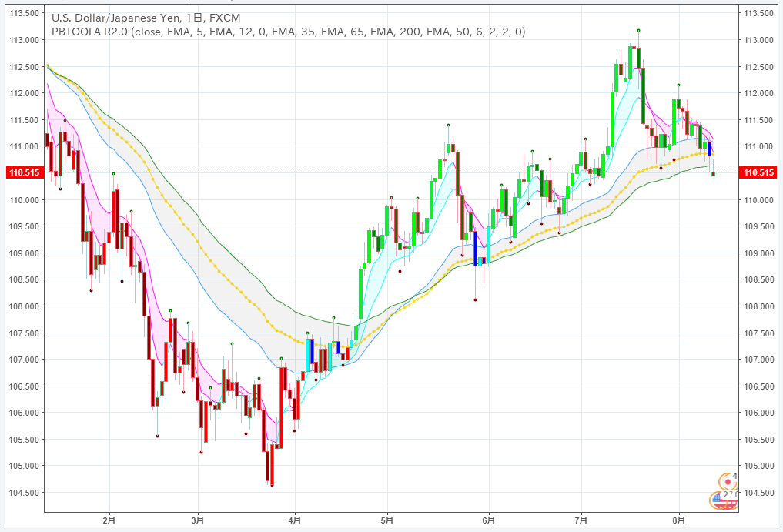
Task: Select the 4月 date label on time axis
Action: pos(295,520)
